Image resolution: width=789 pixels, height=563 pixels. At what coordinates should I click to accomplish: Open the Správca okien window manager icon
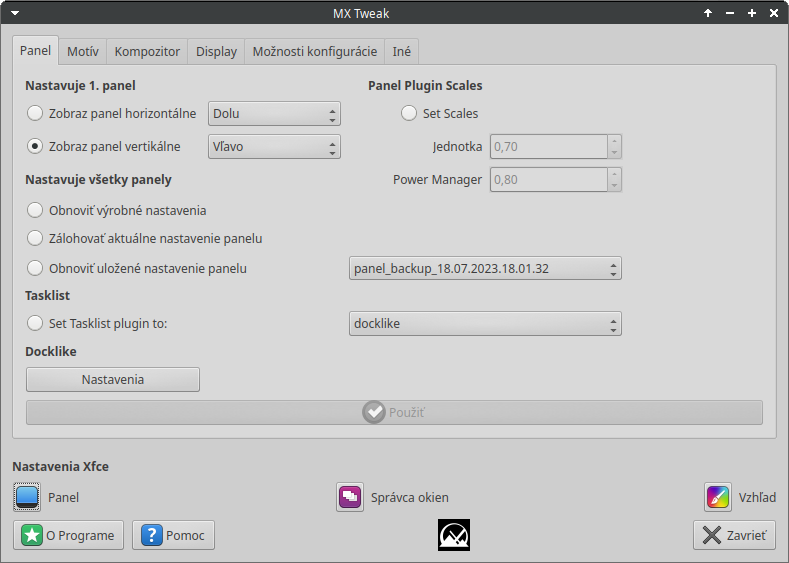point(350,497)
